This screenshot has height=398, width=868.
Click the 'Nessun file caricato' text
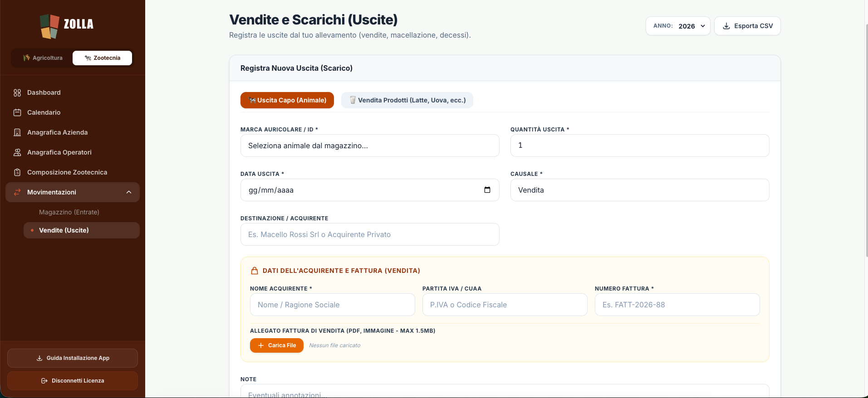[335, 345]
